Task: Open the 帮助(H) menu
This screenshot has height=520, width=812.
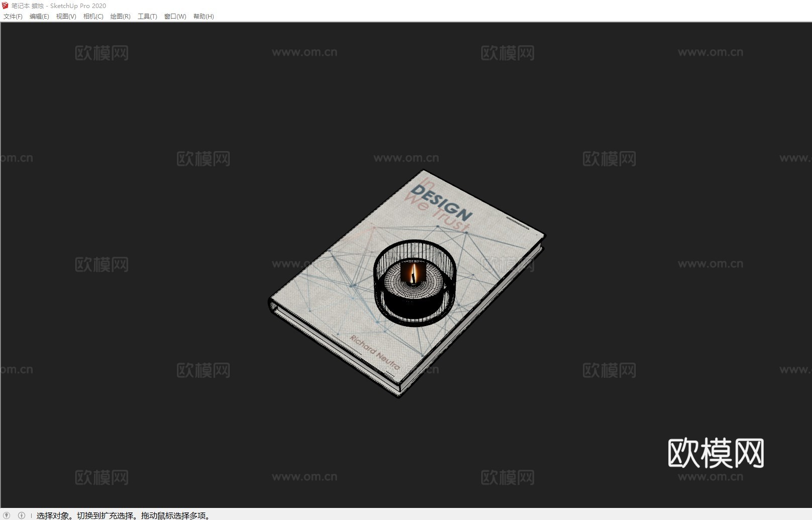Action: pos(204,17)
